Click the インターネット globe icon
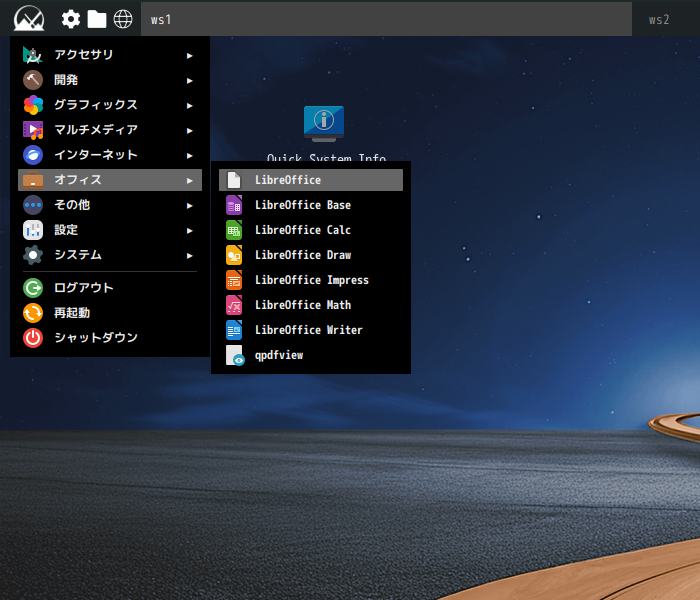This screenshot has width=700, height=600. [x=33, y=155]
